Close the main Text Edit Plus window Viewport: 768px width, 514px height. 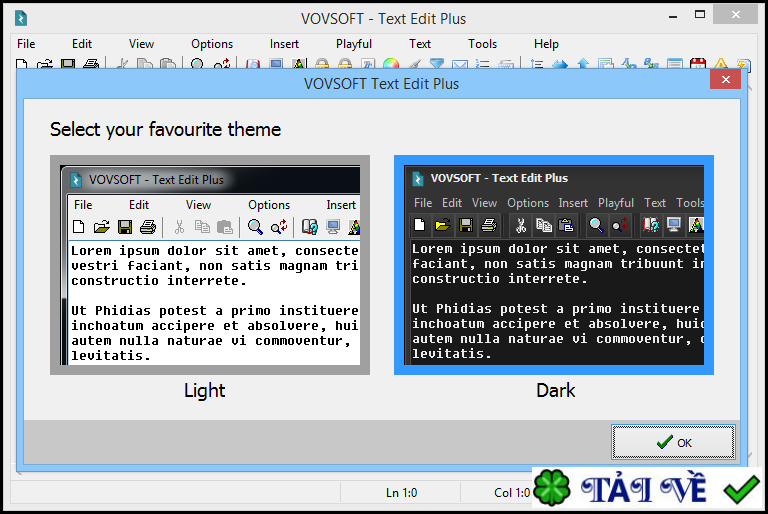point(735,15)
